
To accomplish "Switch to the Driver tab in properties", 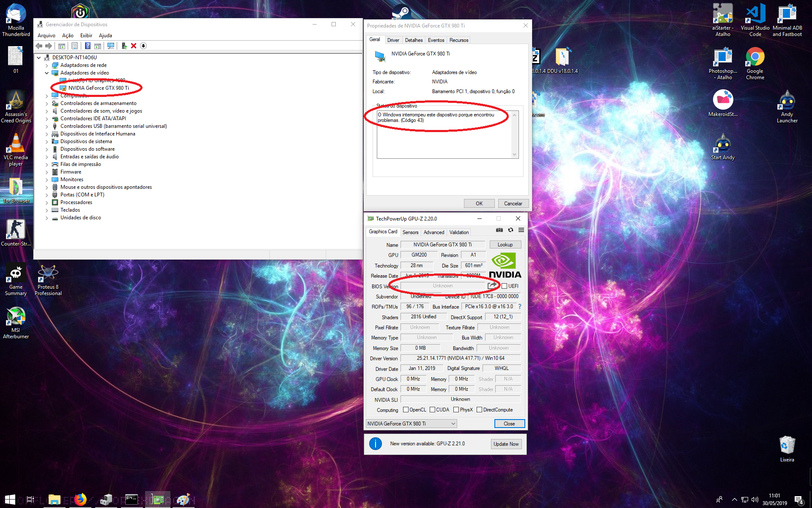I will point(393,40).
